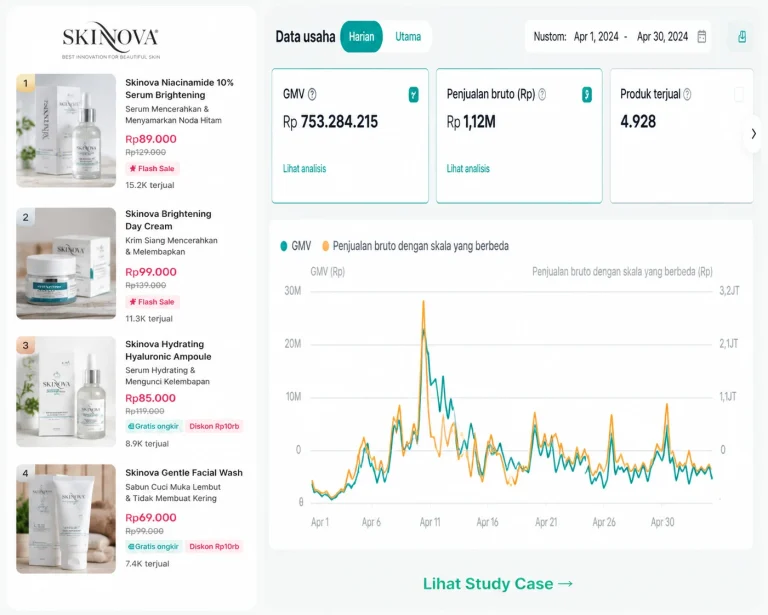Click the 7.4K terjual count
The image size is (768, 615).
click(147, 564)
